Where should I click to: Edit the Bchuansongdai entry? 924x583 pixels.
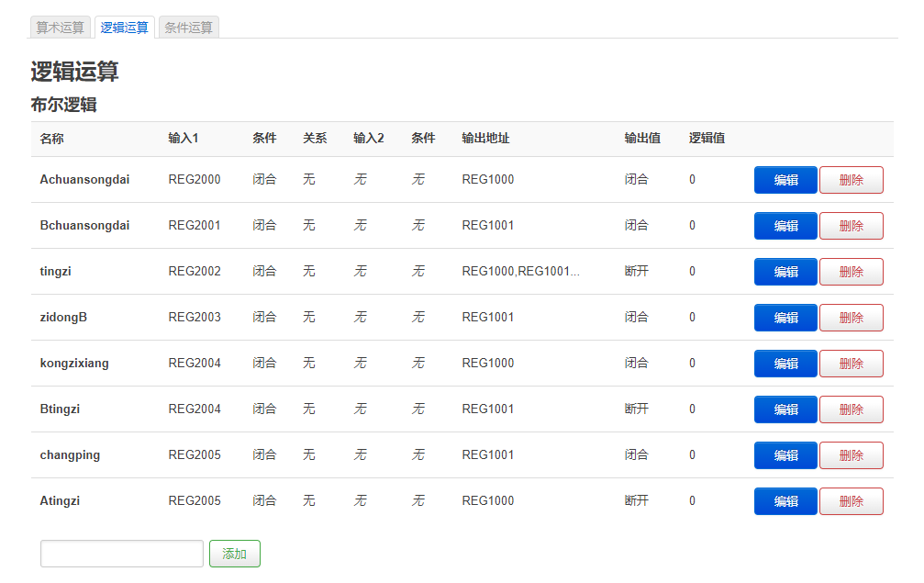coord(785,226)
